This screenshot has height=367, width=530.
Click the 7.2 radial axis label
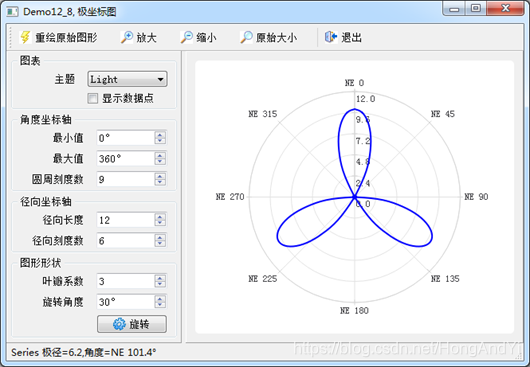pyautogui.click(x=363, y=141)
